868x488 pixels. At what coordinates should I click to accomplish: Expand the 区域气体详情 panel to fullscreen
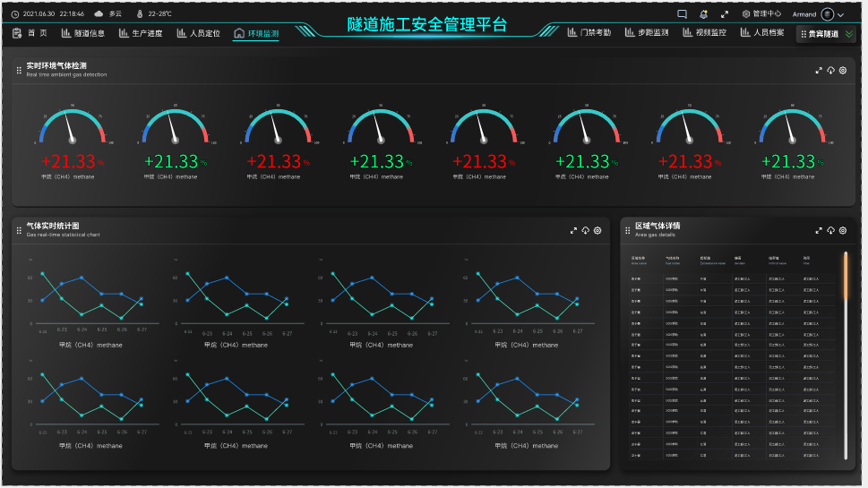point(819,231)
